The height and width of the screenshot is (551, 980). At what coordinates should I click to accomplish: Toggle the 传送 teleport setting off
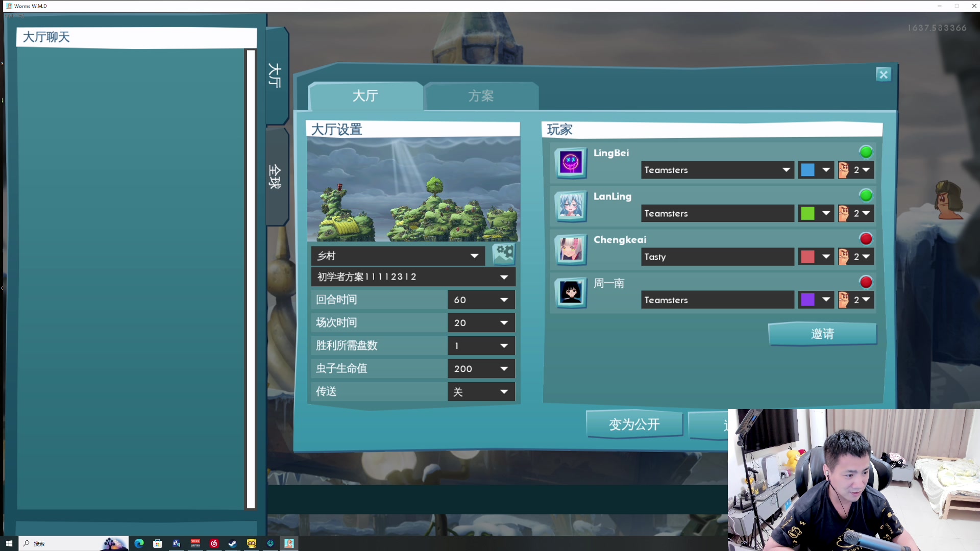pos(480,391)
